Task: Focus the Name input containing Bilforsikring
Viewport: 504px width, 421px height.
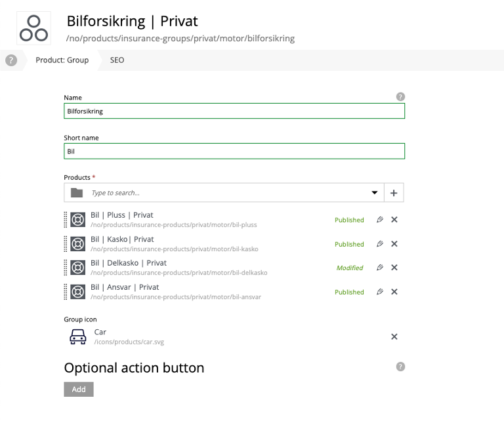Action: (x=234, y=111)
